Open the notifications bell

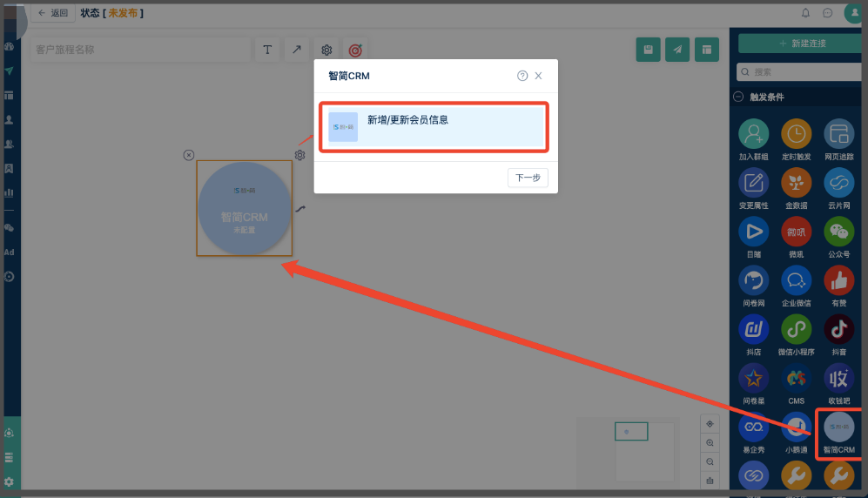(805, 13)
